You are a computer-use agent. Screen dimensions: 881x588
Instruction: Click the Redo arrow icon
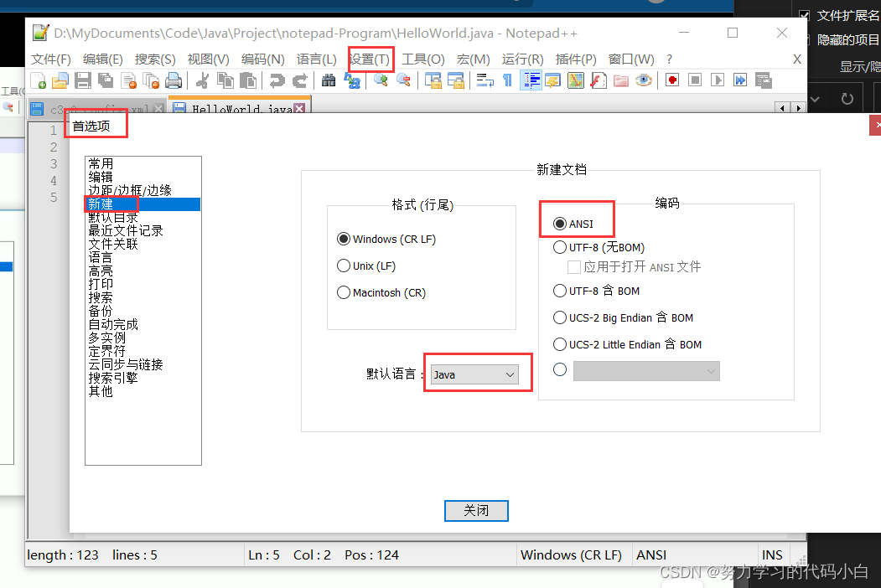click(x=300, y=81)
